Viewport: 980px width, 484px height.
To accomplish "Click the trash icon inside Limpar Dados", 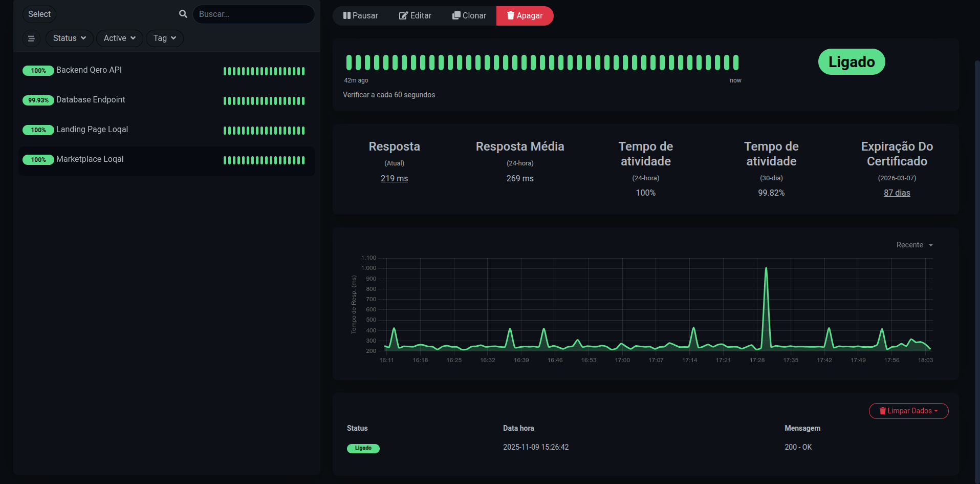I will (x=883, y=411).
